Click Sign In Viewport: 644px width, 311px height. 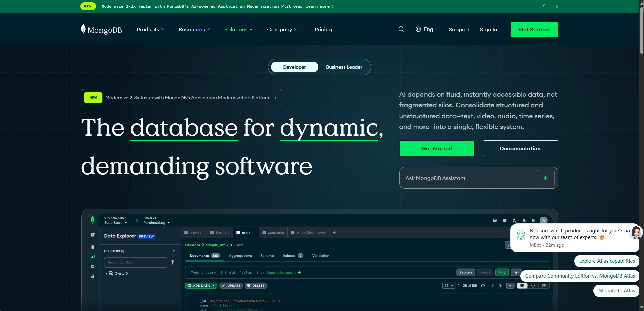[488, 29]
